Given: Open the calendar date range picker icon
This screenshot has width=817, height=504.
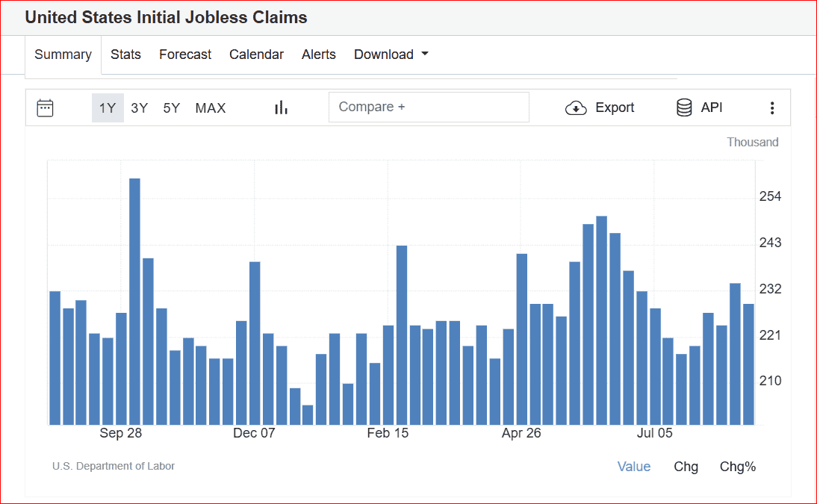Looking at the screenshot, I should click(x=45, y=108).
